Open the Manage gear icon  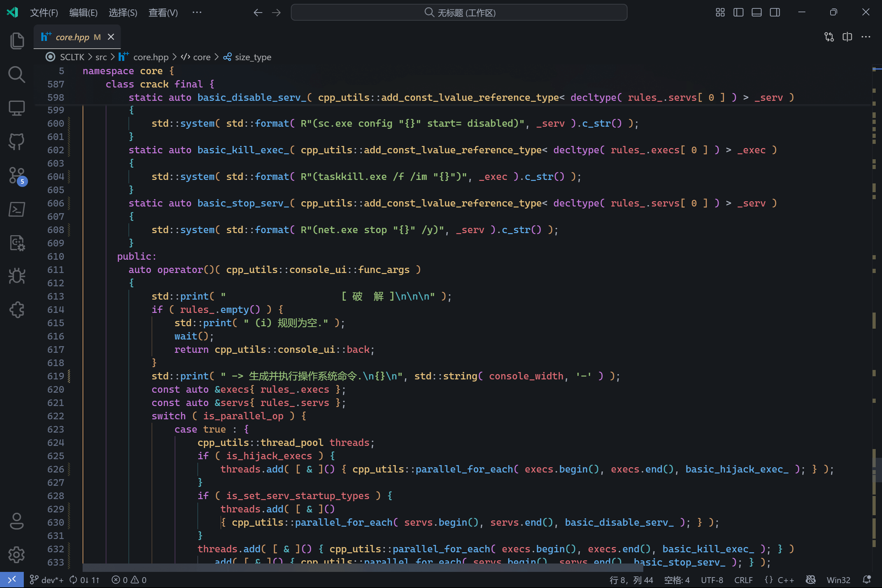pos(16,554)
